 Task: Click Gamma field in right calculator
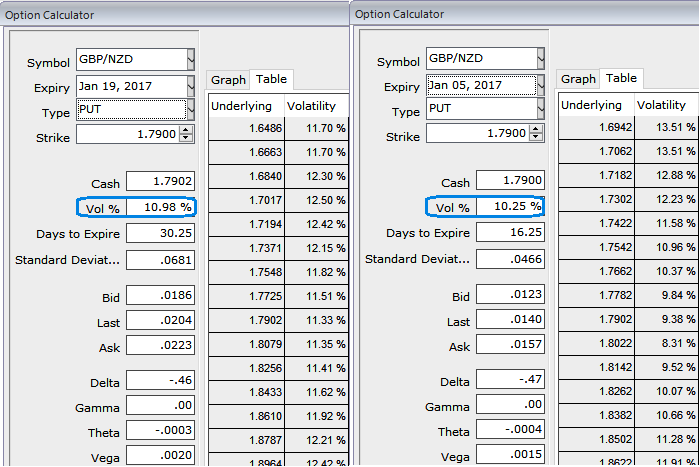(510, 404)
